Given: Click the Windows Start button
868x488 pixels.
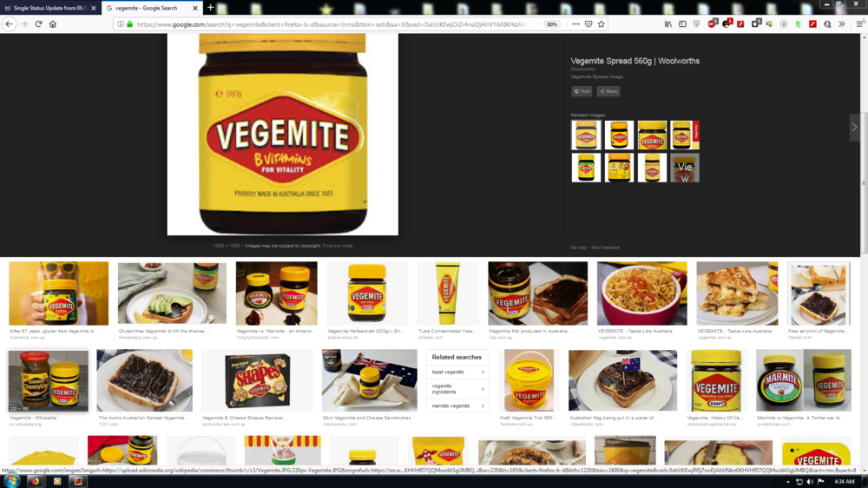Looking at the screenshot, I should pos(12,480).
